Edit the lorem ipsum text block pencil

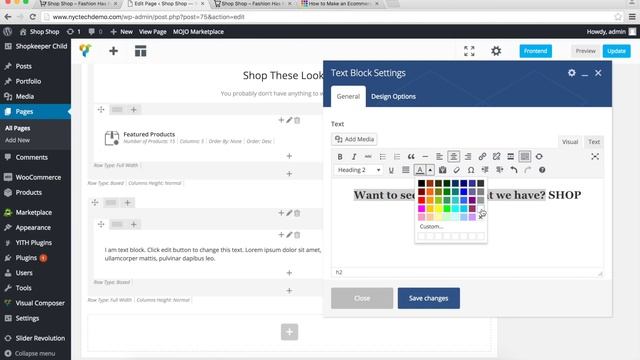289,235
